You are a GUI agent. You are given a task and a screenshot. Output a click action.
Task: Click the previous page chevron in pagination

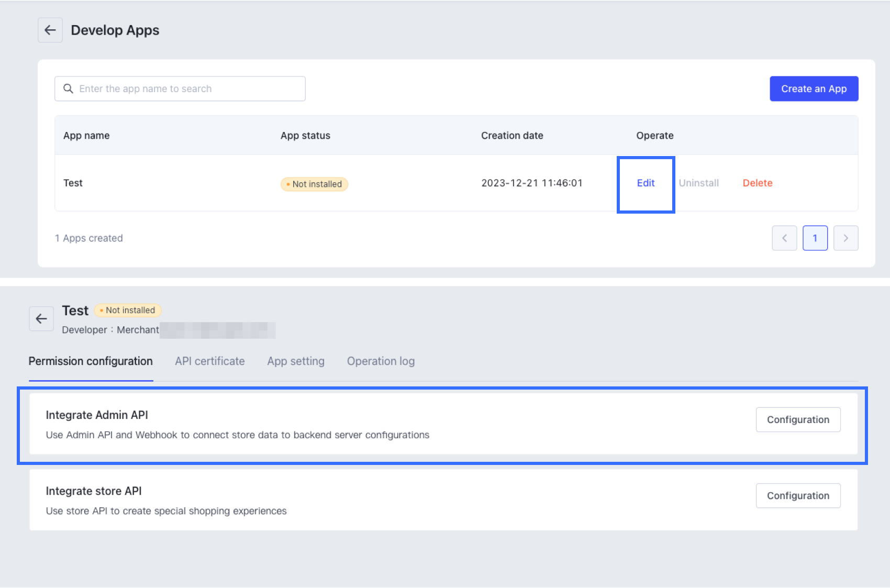[x=784, y=238]
